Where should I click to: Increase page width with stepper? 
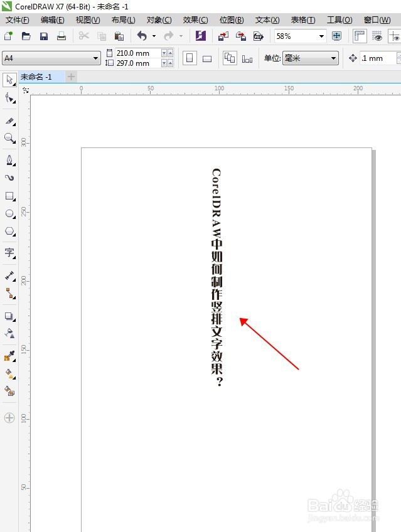pos(170,53)
